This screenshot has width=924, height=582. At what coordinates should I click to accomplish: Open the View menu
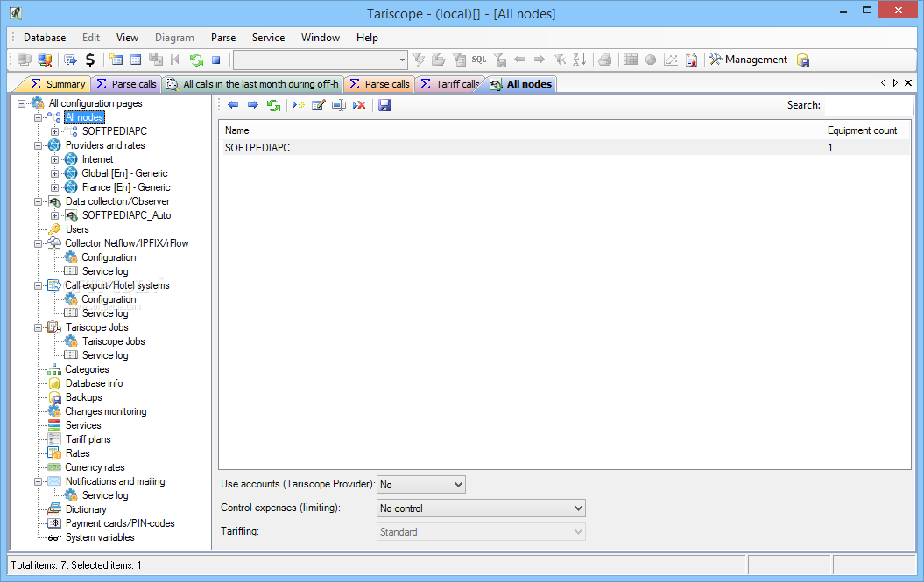127,37
